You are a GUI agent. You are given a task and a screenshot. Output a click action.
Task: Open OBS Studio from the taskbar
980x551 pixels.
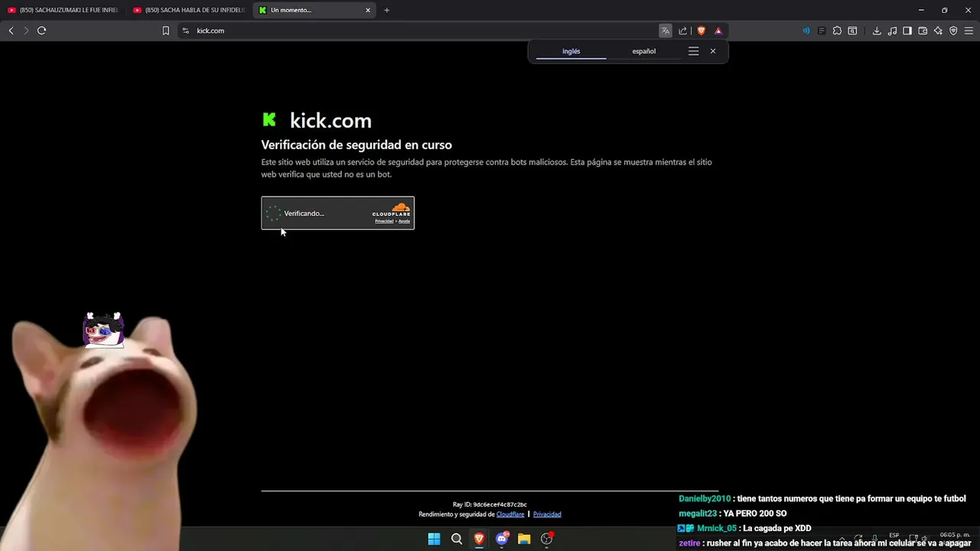(x=546, y=539)
